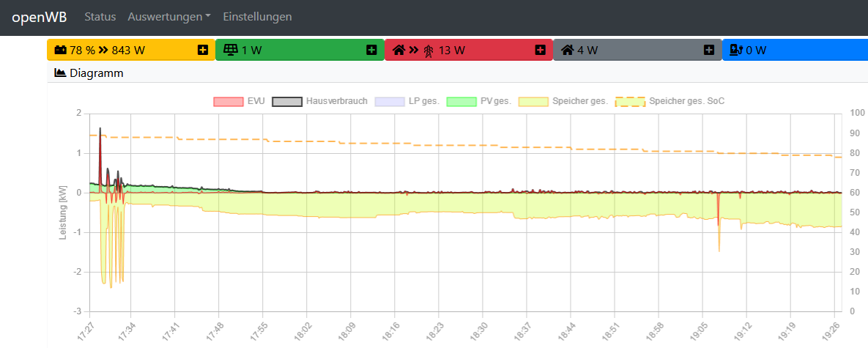Click the double arrow in yellow card
Screen dimensions: 868x348
103,51
